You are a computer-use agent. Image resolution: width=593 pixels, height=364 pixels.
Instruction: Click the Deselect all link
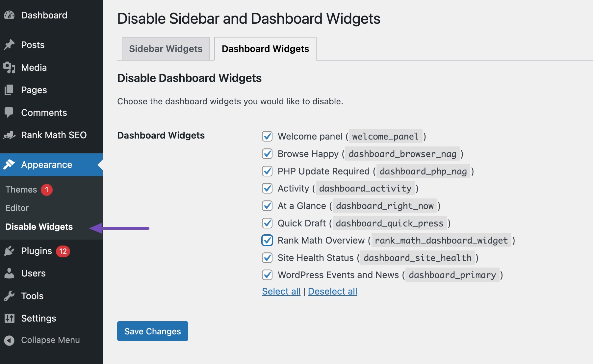click(x=332, y=291)
